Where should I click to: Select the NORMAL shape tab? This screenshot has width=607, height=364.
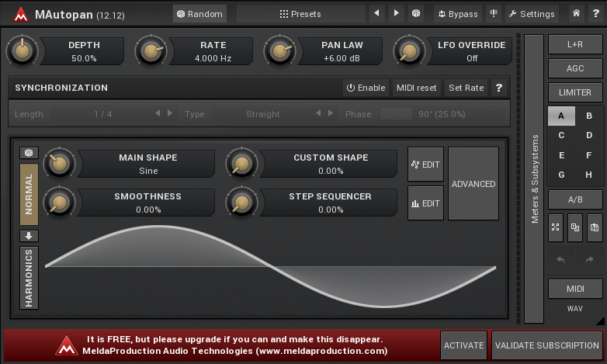[29, 194]
